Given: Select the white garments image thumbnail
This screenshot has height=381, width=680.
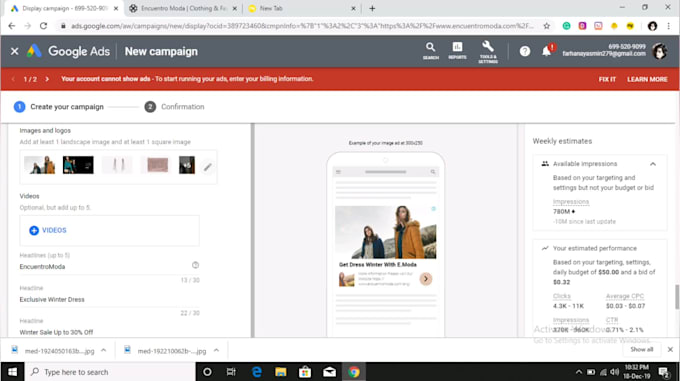Looking at the screenshot, I should coord(117,165).
